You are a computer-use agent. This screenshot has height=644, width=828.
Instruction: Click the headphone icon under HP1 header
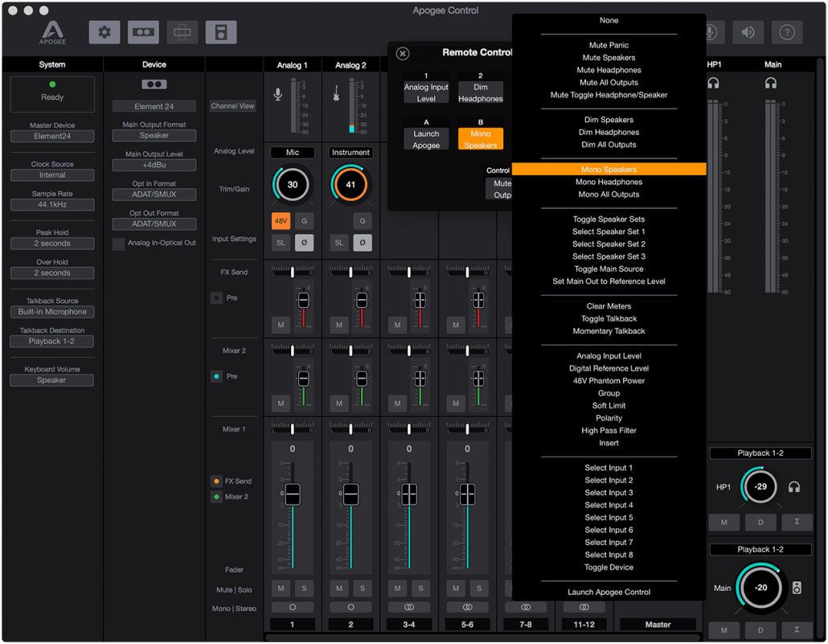(x=713, y=83)
